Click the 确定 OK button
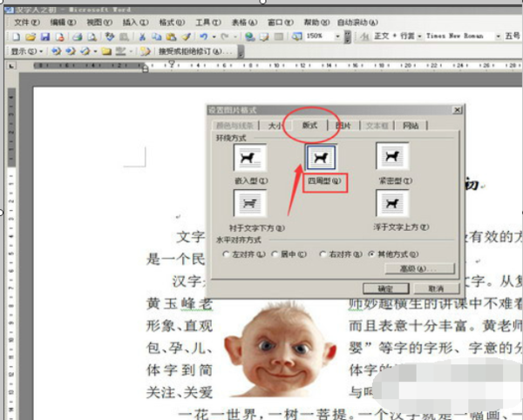 [386, 288]
